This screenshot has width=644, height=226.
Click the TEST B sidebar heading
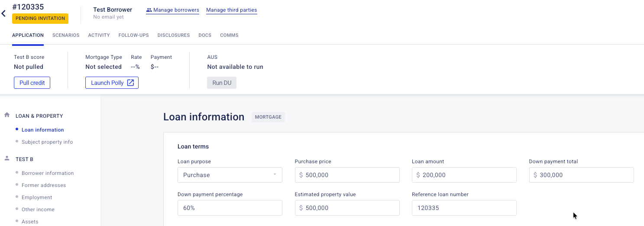pos(24,159)
